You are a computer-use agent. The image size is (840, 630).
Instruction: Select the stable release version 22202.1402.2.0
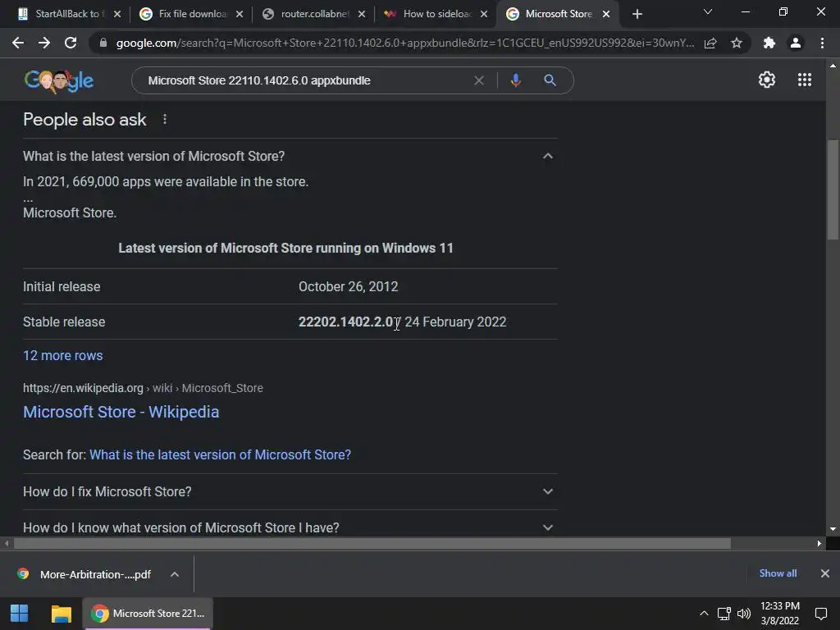(x=345, y=322)
